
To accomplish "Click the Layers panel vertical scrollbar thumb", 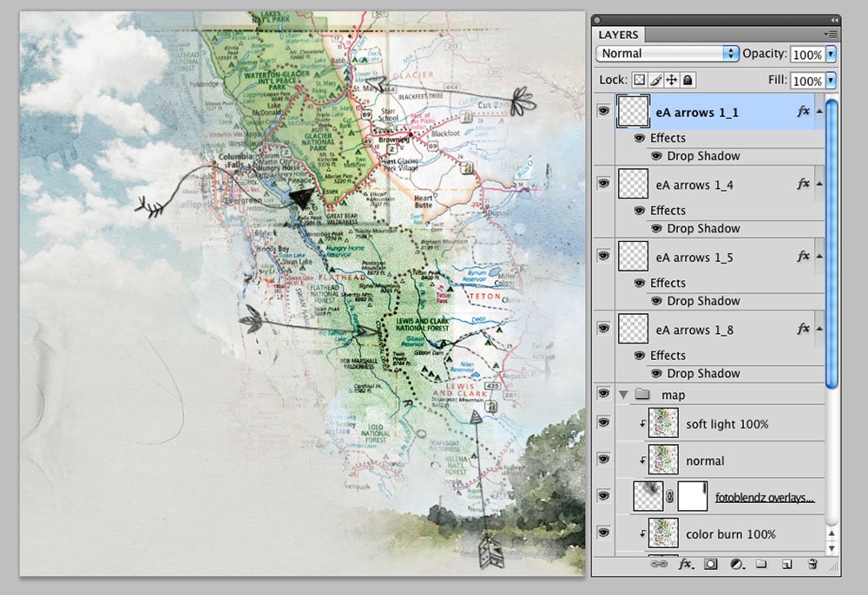I will 831,244.
